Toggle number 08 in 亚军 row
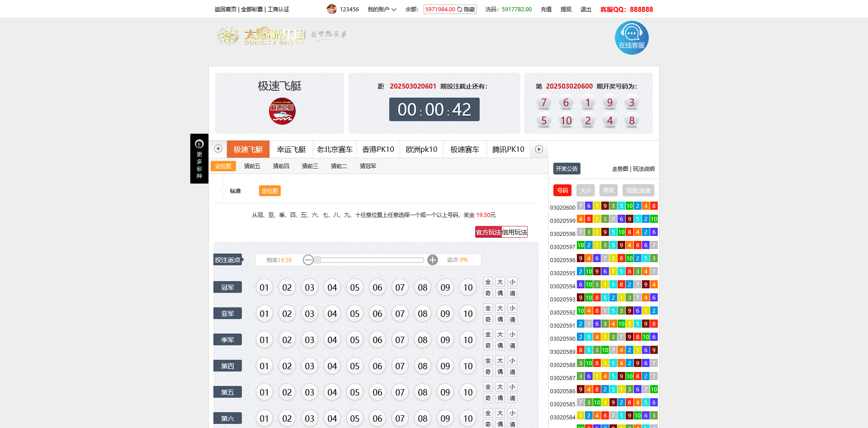868x428 pixels. pos(423,314)
